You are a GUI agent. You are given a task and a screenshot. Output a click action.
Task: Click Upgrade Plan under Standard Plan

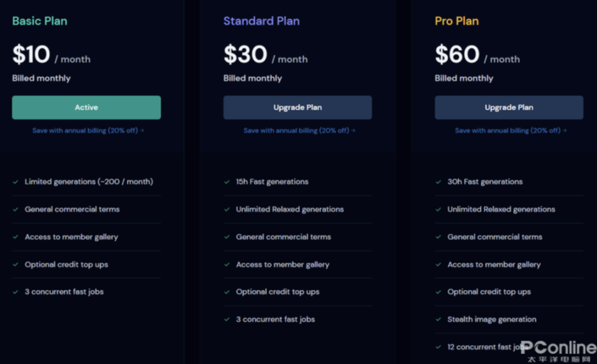point(297,107)
